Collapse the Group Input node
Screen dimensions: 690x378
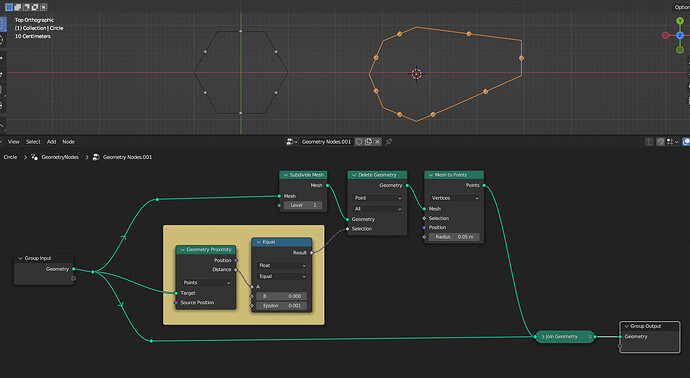[x=20, y=258]
